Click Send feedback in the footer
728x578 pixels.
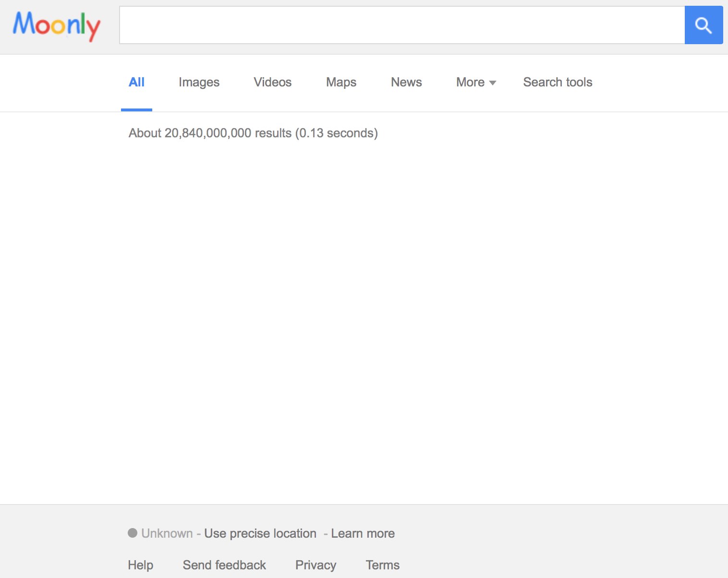(x=224, y=565)
